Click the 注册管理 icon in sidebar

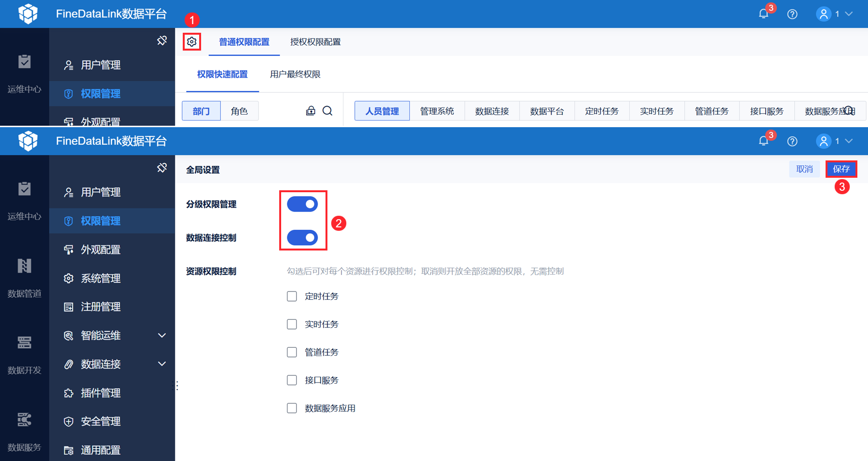[68, 307]
